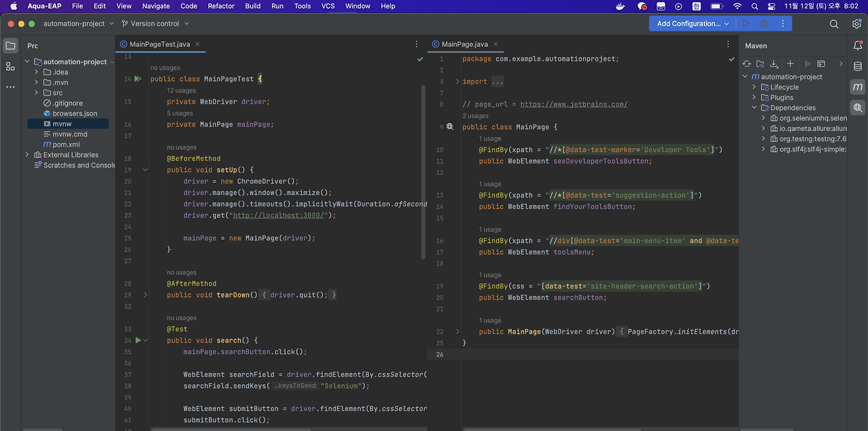The height and width of the screenshot is (431, 868).
Task: Open the Refactor menu
Action: tap(221, 6)
